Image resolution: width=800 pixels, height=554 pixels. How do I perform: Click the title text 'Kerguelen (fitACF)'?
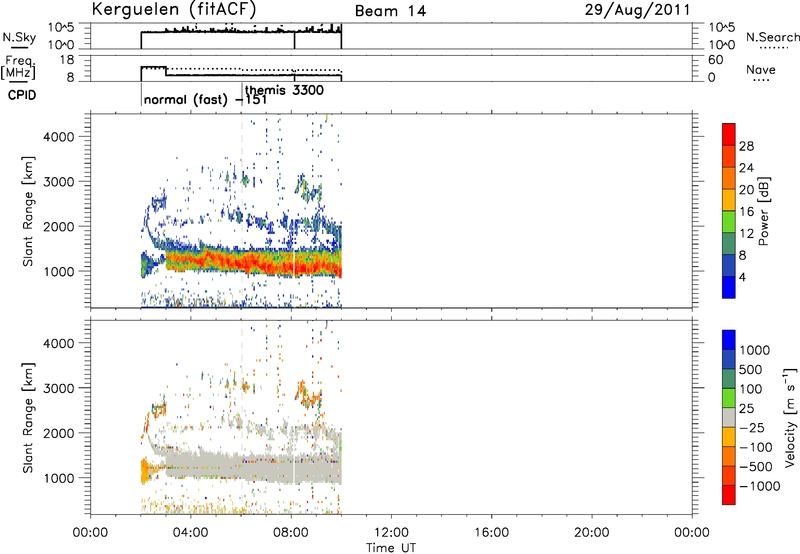pyautogui.click(x=173, y=10)
